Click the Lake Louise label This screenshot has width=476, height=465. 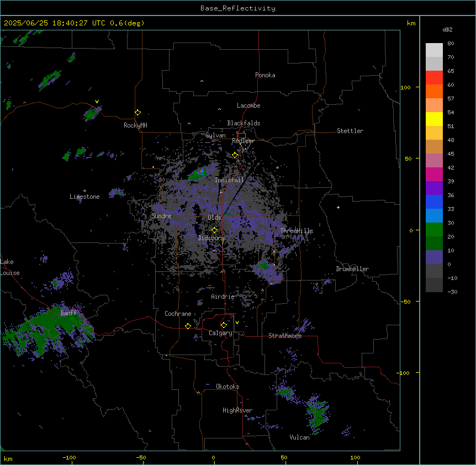[x=10, y=267]
